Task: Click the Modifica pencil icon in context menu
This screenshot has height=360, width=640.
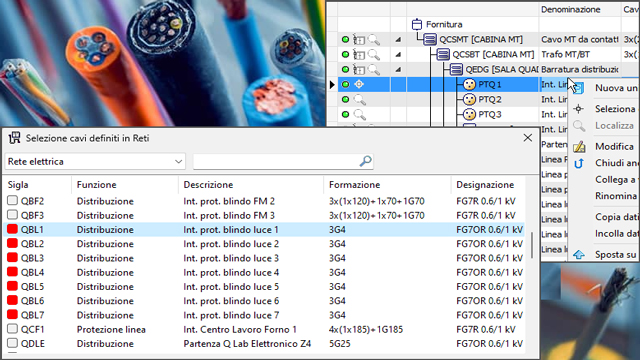Action: point(579,147)
